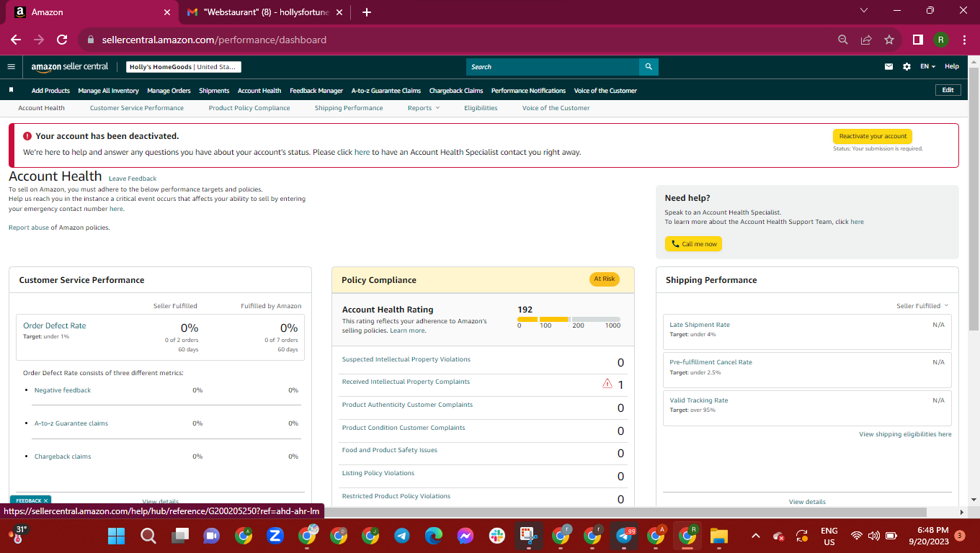Viewport: 980px width, 553px height.
Task: Open the Chrome profile R avatar
Action: 941,40
